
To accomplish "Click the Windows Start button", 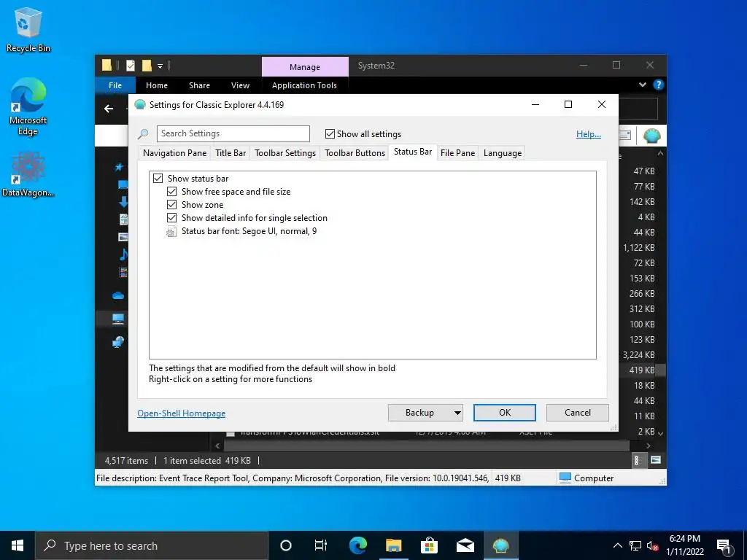I will [x=18, y=545].
